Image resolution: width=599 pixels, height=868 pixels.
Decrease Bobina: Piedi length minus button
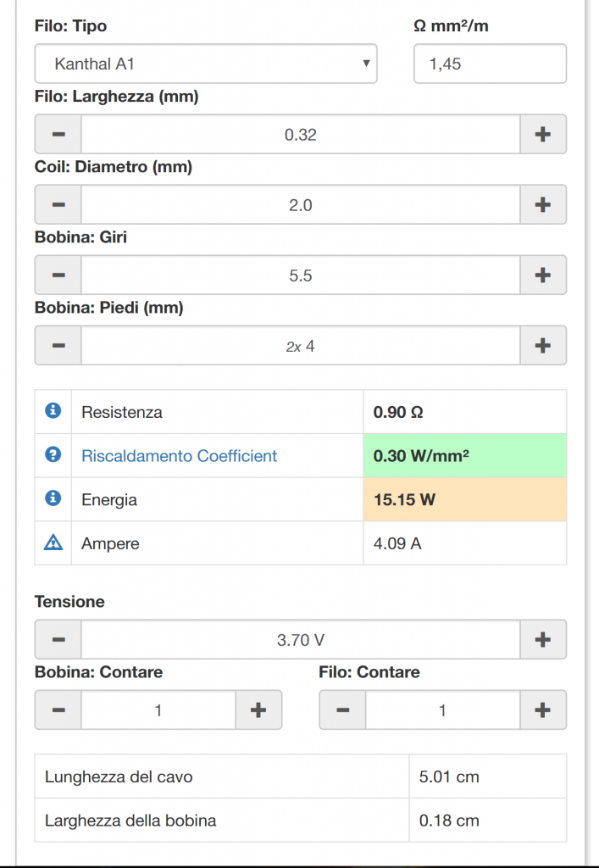click(x=58, y=345)
